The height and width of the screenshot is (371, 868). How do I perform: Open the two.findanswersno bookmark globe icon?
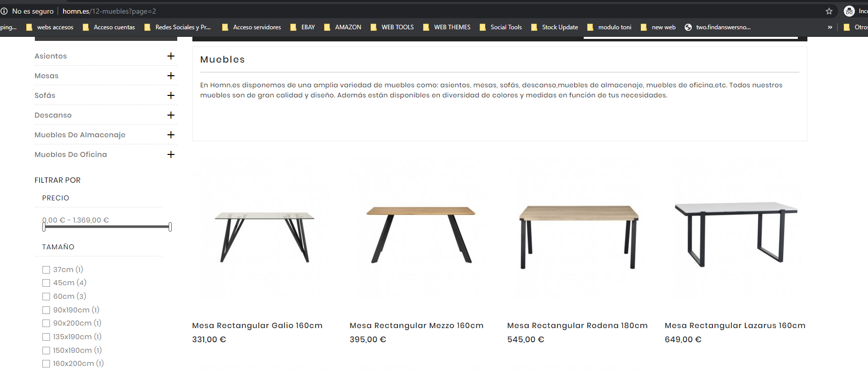pyautogui.click(x=688, y=27)
